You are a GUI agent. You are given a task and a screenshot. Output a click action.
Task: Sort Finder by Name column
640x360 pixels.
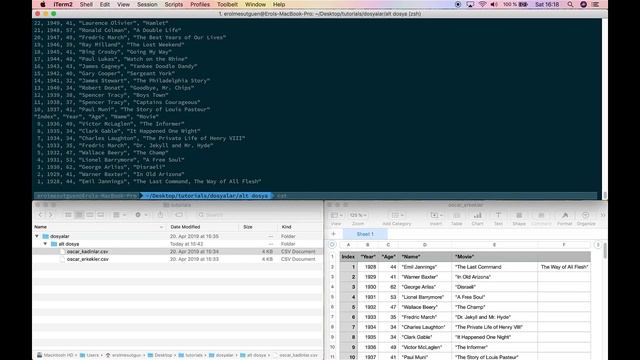pos(99,227)
